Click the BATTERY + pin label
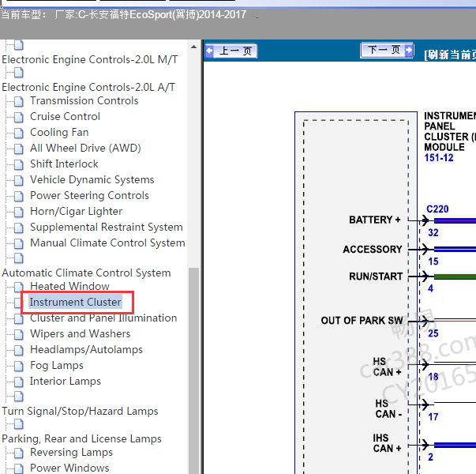Screen dimensions: 476x474 375,220
